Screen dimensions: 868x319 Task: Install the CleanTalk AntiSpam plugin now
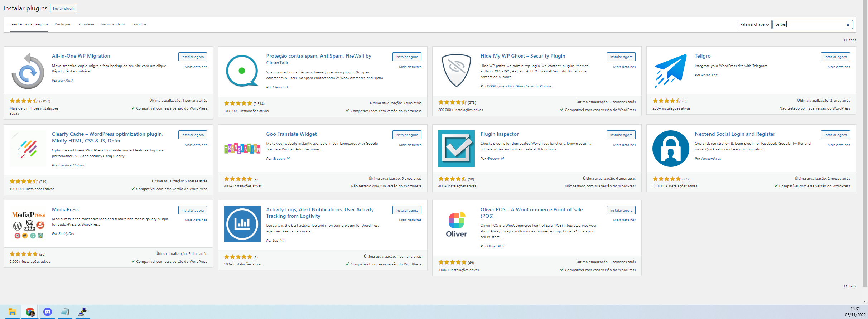(x=407, y=57)
